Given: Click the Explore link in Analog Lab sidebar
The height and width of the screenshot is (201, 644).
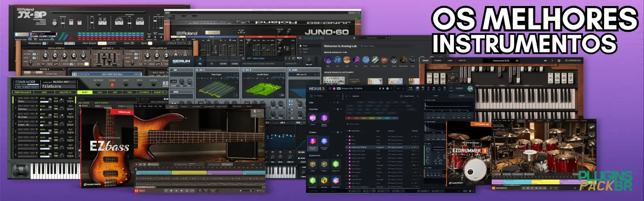Looking at the screenshot, I should pyautogui.click(x=305, y=49).
